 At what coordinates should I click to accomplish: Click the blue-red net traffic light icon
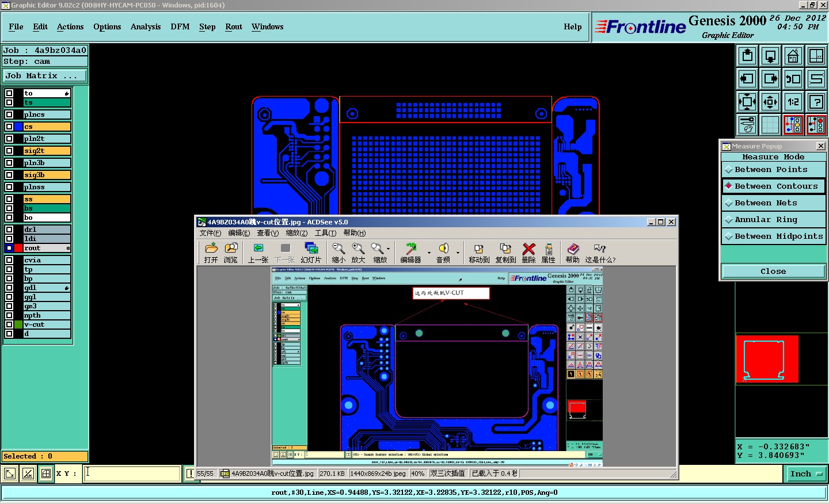pos(793,125)
